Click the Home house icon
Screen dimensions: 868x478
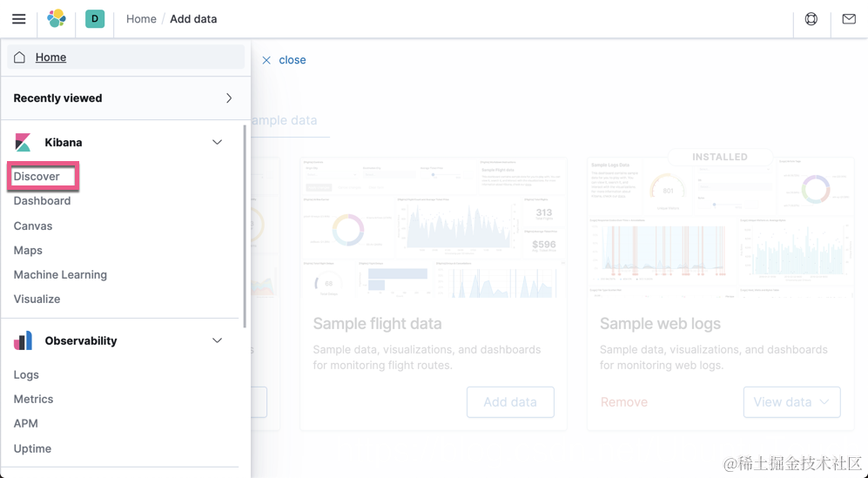tap(19, 57)
